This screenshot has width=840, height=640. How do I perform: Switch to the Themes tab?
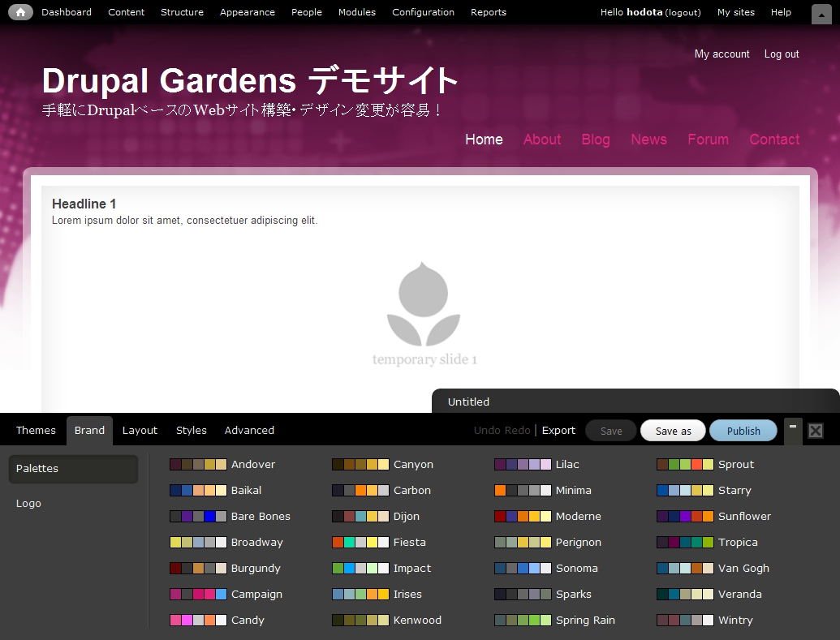(36, 430)
